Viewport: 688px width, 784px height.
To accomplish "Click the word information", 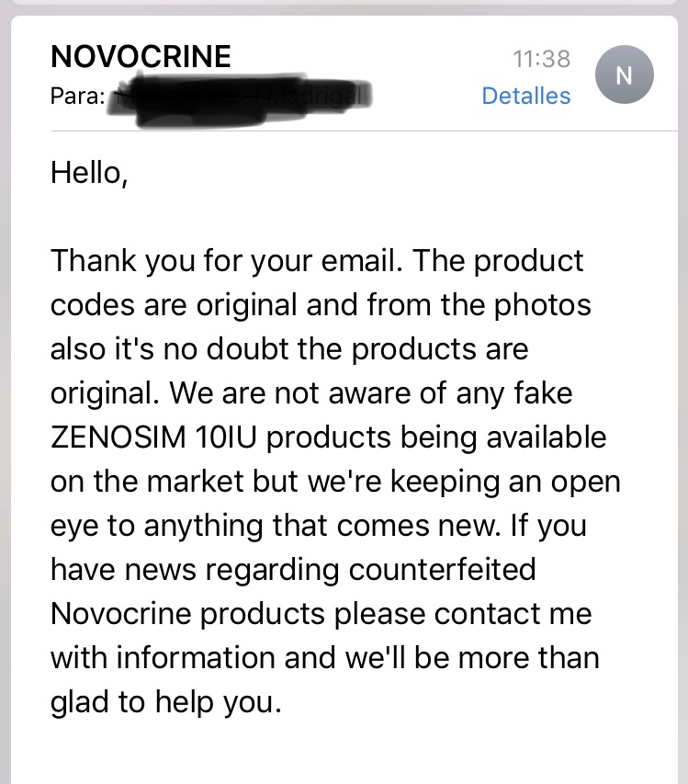I will (196, 657).
